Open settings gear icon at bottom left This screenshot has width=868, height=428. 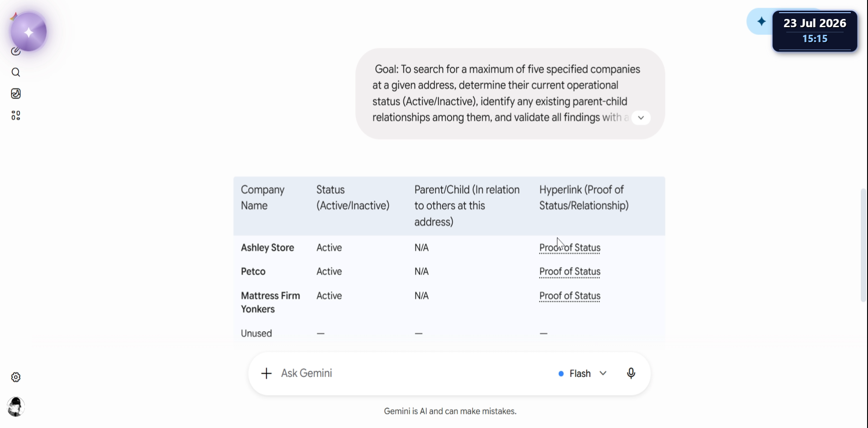pyautogui.click(x=16, y=377)
